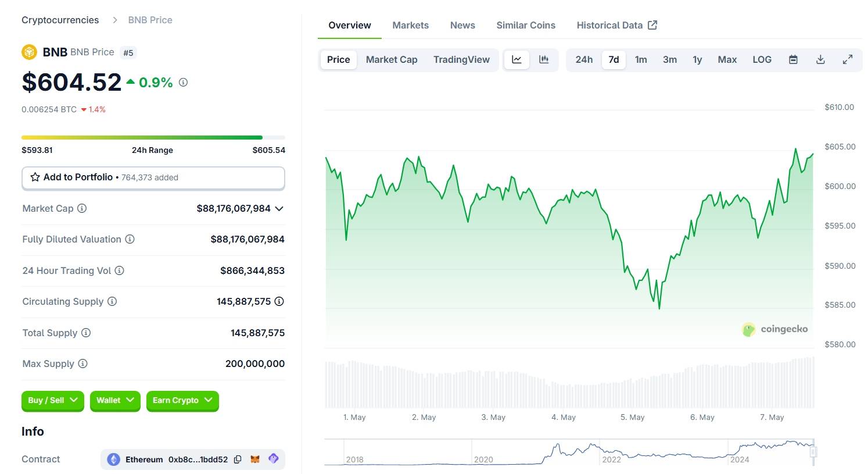This screenshot has width=868, height=474.
Task: Open info icon next to 145,887,575 circulating value
Action: tap(279, 301)
